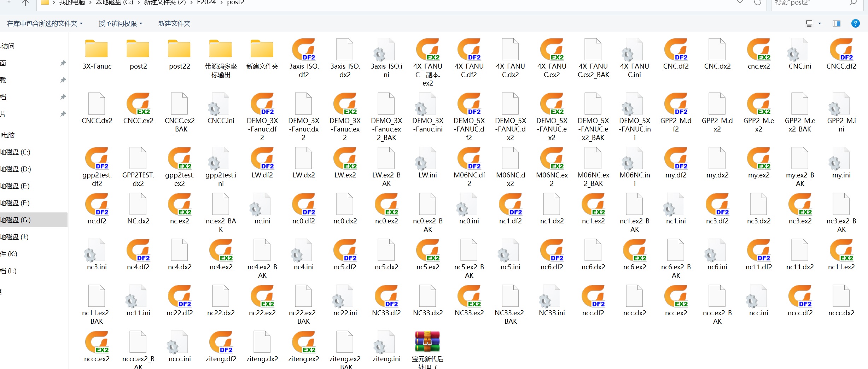Select the DEMO_3X-Fanuc.df2 file icon
This screenshot has height=369, width=868.
(x=262, y=104)
